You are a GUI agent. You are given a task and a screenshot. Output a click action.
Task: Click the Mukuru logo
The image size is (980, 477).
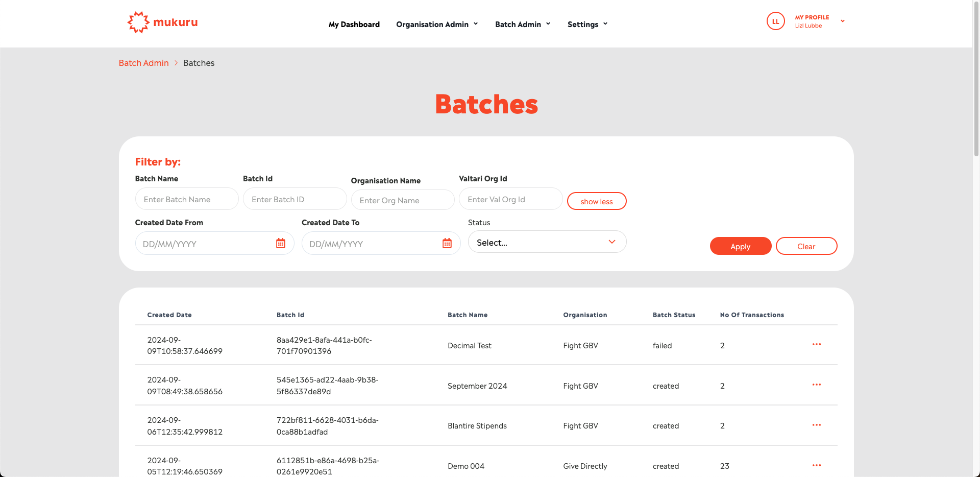point(162,22)
